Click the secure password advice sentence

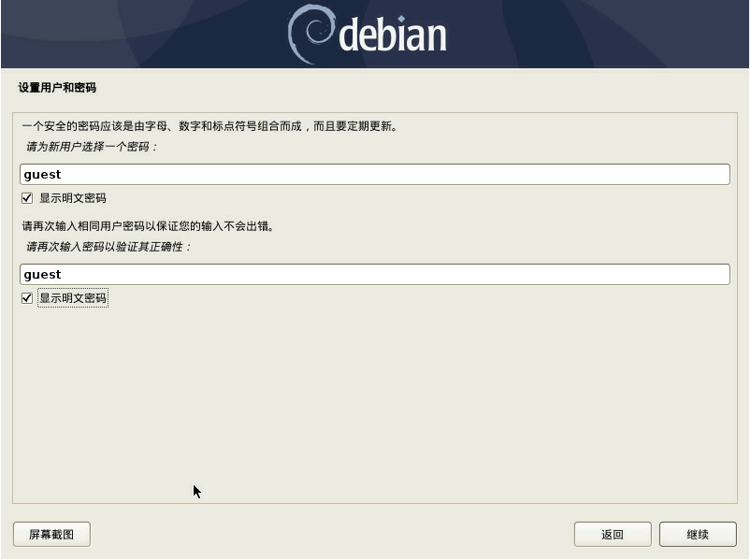tap(209, 126)
